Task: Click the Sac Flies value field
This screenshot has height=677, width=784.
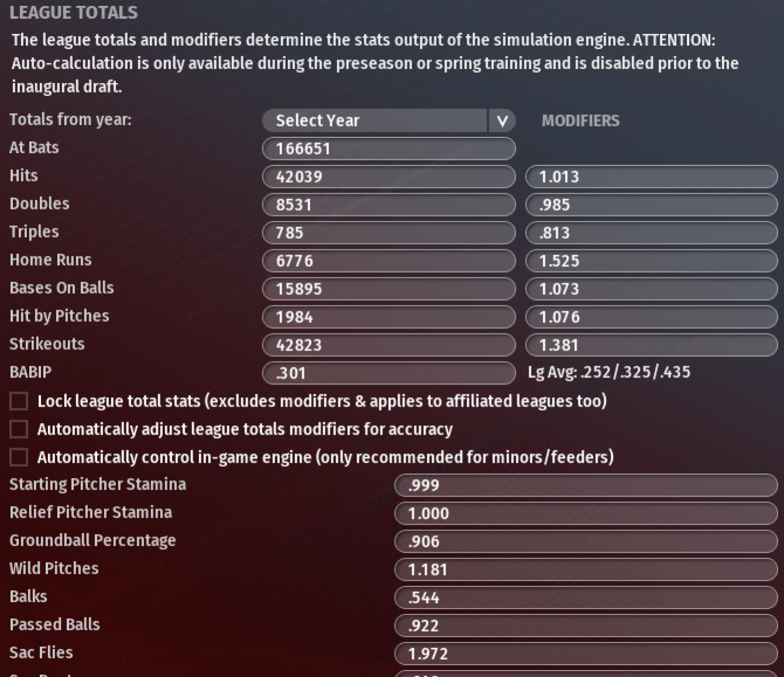Action: (x=586, y=654)
